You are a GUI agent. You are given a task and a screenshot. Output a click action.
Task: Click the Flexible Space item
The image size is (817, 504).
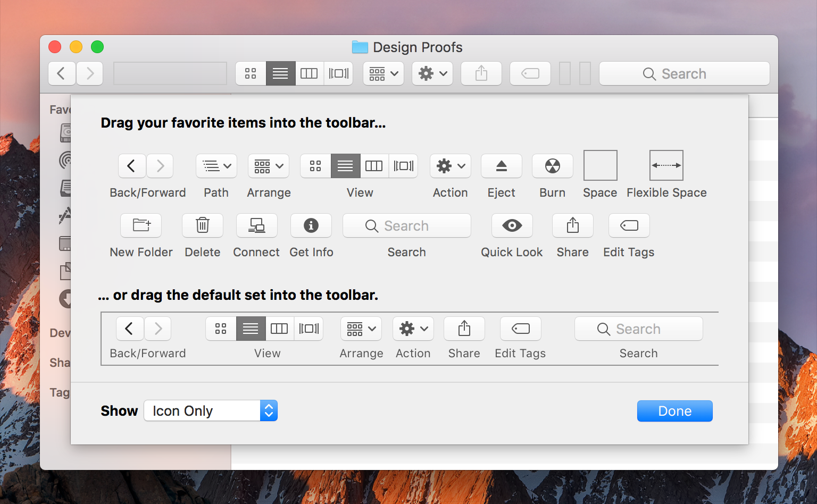coord(666,165)
